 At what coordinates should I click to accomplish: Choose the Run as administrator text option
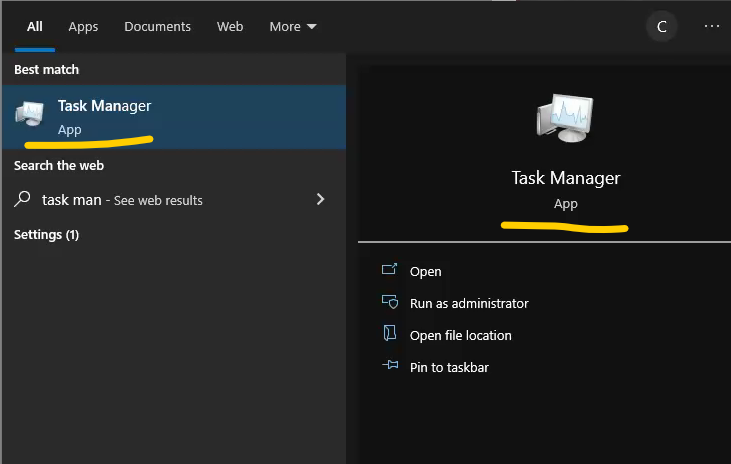point(469,303)
